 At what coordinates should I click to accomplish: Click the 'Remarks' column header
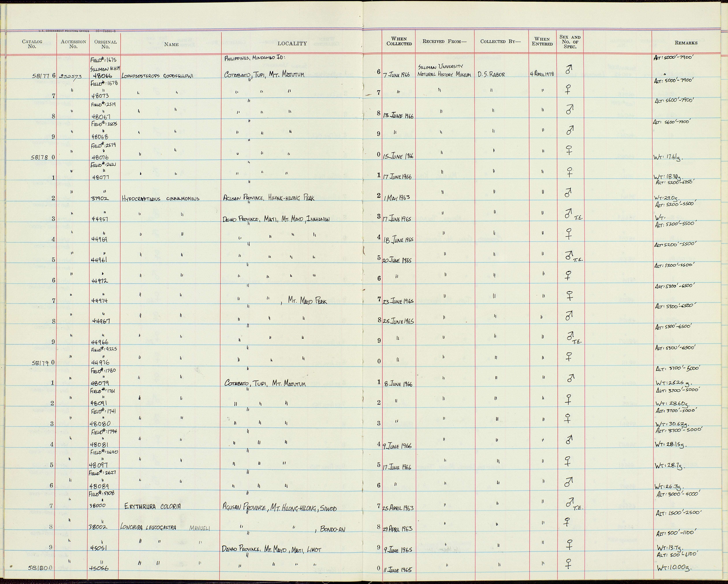point(686,43)
